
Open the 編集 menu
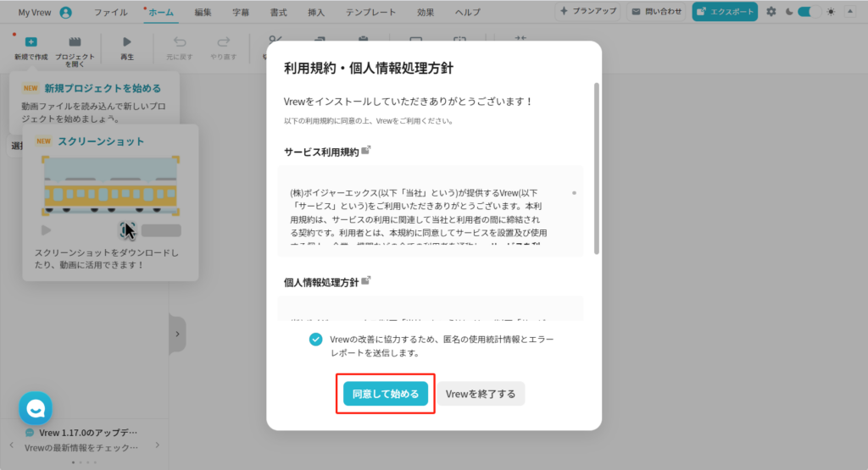point(203,12)
